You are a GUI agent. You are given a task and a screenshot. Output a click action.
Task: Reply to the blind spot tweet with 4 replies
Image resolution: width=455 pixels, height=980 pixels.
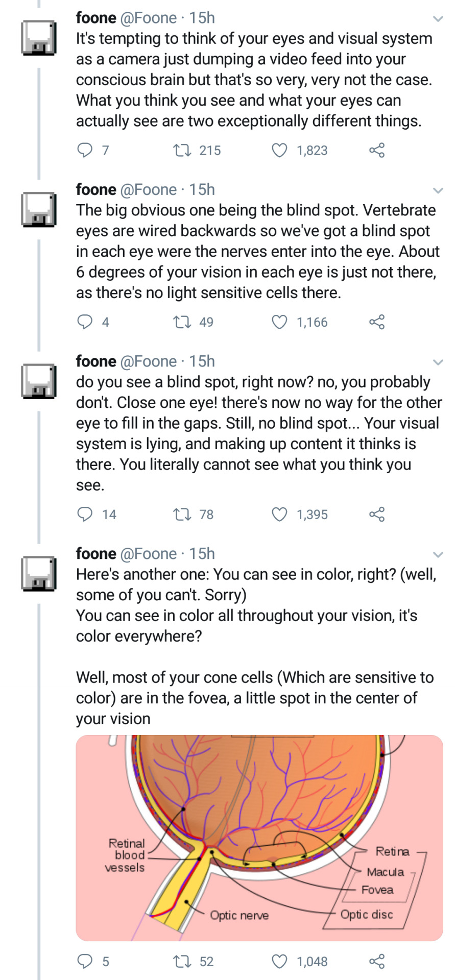[x=85, y=322]
